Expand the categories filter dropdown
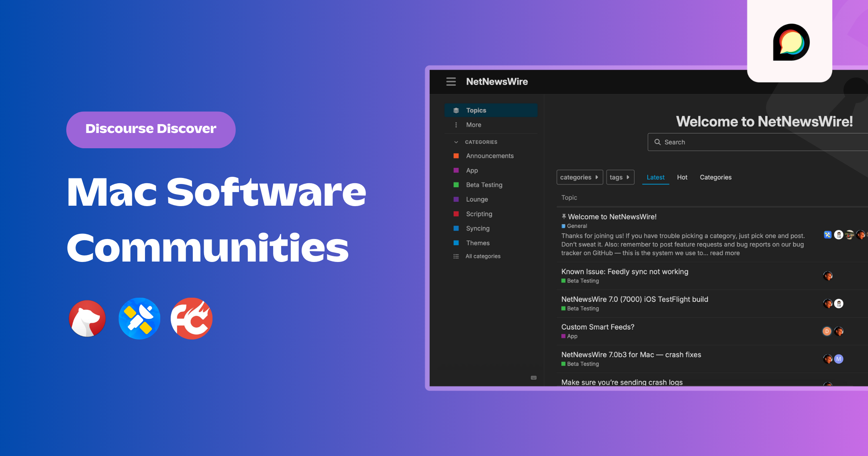This screenshot has width=868, height=456. click(x=580, y=177)
